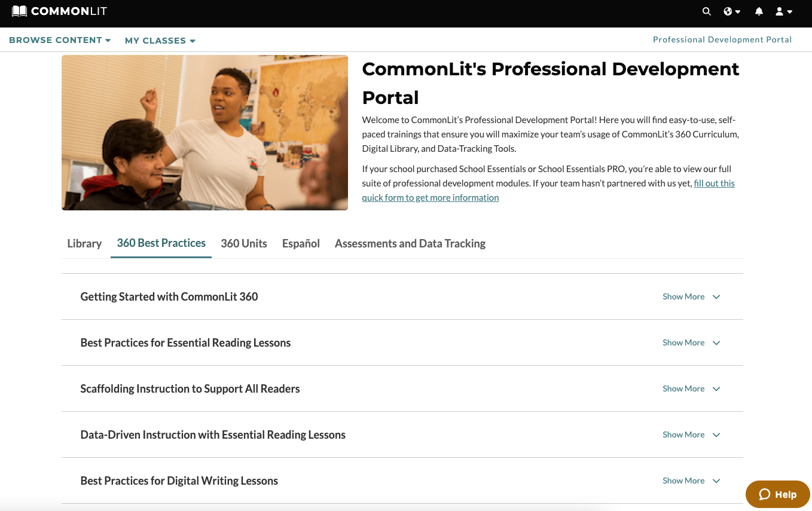Click 'Best Practices for Digital Writing Lessons' heading

tap(179, 481)
